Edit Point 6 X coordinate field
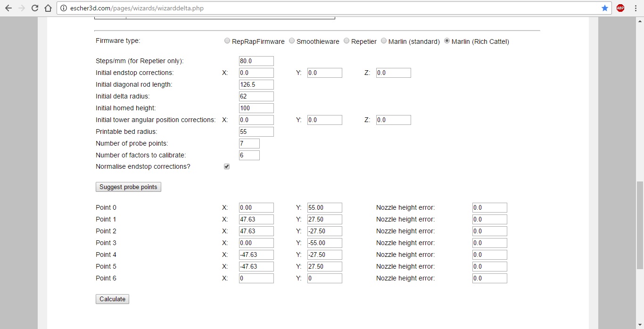This screenshot has width=644, height=329. pyautogui.click(x=256, y=279)
